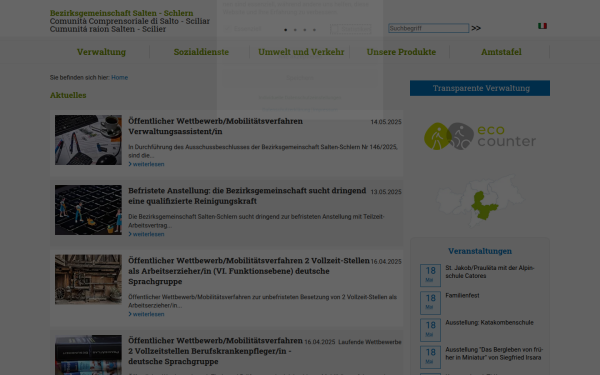Image resolution: width=600 pixels, height=375 pixels.
Task: Click the 13.05.2025 article date
Action: (x=386, y=192)
